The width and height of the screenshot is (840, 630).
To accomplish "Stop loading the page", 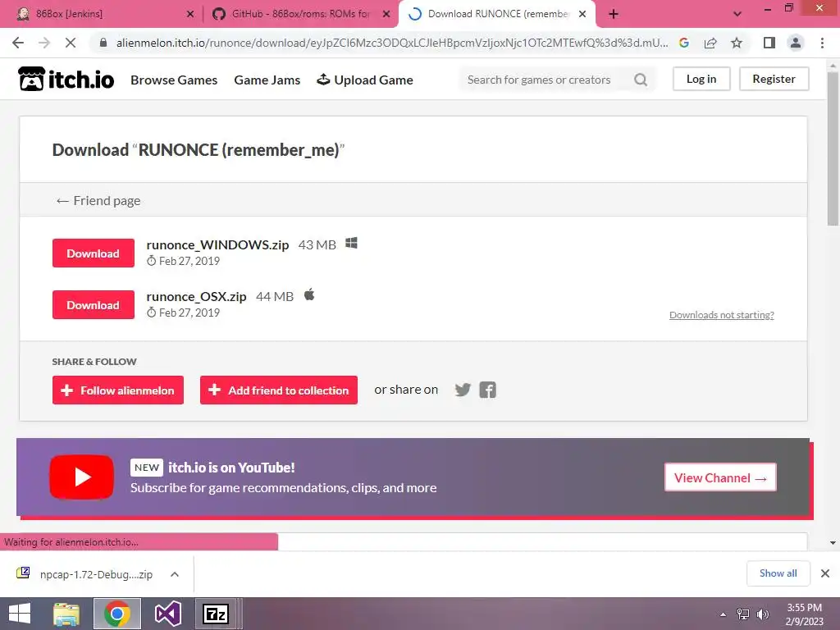I will pos(71,43).
